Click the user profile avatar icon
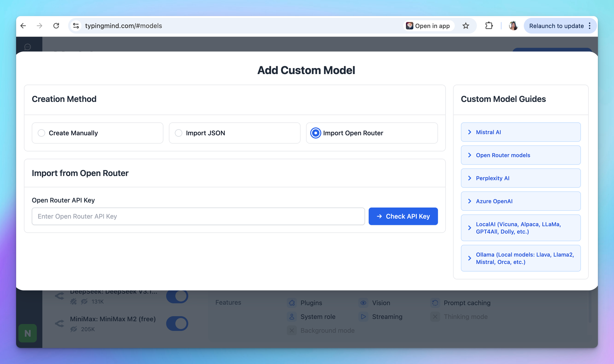 513,26
